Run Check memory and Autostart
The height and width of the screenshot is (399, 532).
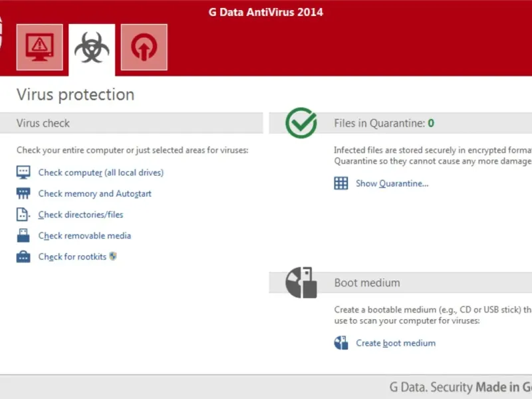click(94, 194)
